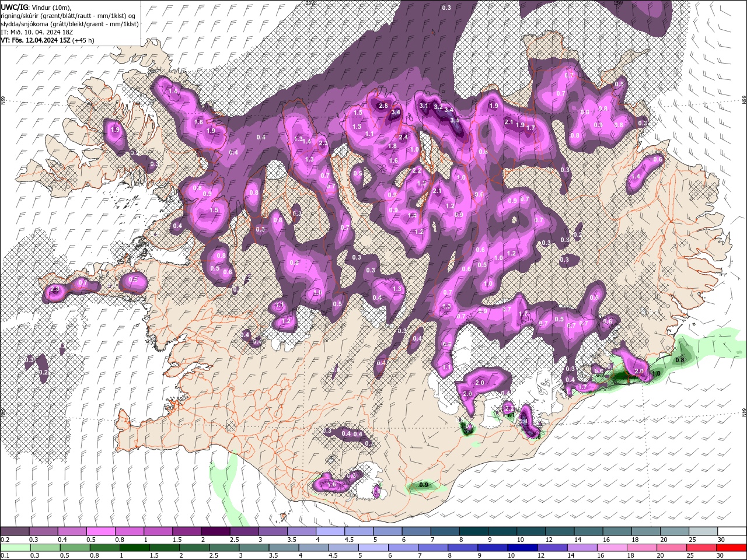Click the grayish-mauve first swatch at 0.2 on snow scale
This screenshot has height=560, width=747.
point(15,531)
